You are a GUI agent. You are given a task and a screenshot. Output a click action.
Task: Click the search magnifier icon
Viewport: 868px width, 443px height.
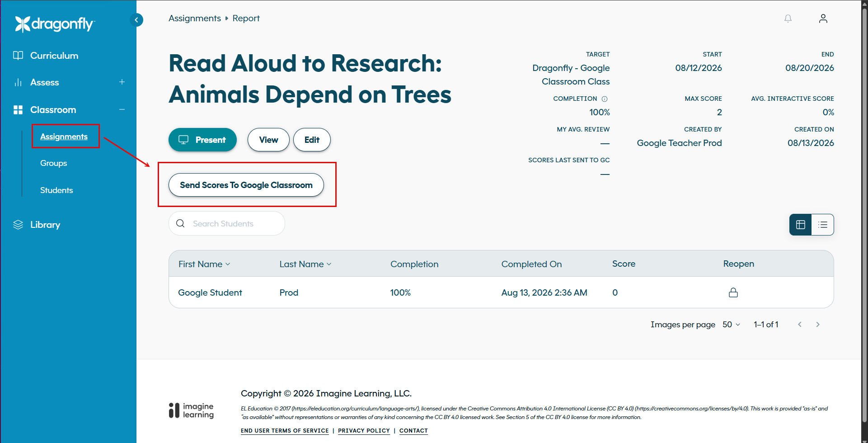[x=180, y=223]
